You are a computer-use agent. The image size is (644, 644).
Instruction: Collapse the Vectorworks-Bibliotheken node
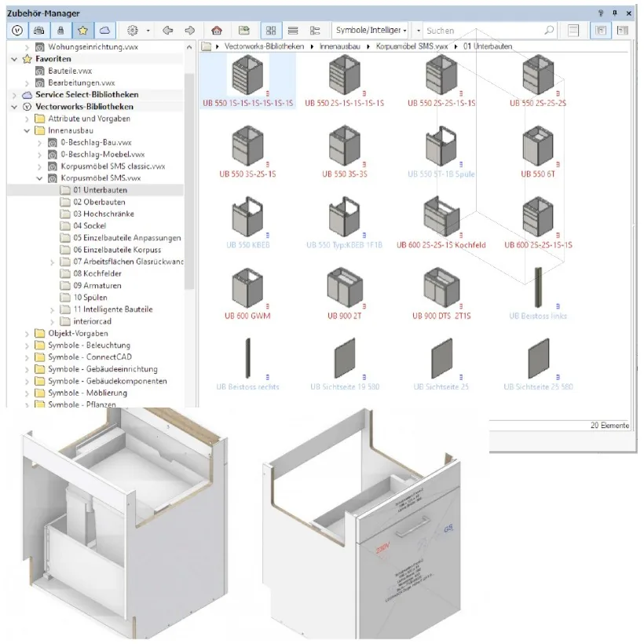coord(14,107)
